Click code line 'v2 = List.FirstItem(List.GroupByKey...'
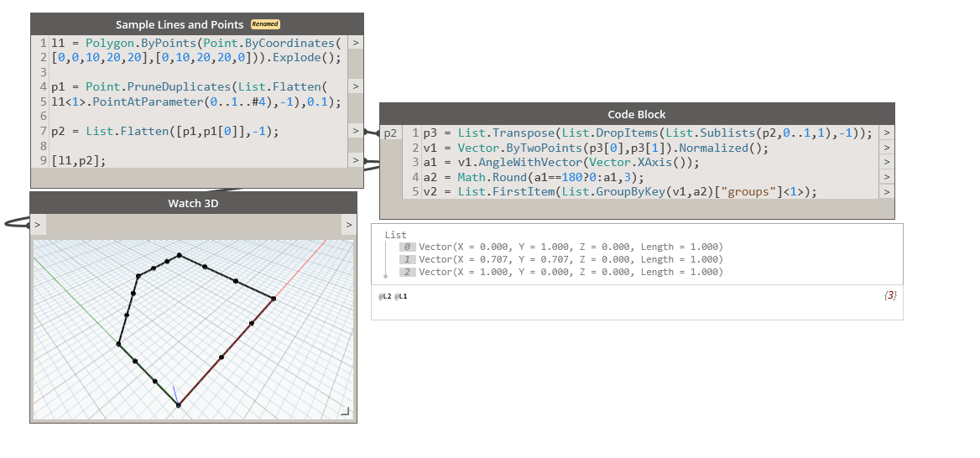The image size is (980, 458). tap(620, 192)
